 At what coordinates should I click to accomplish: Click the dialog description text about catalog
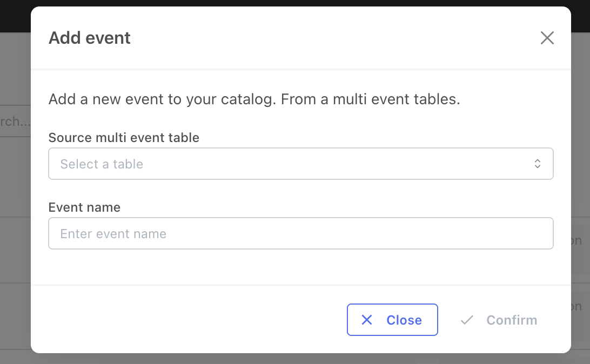coord(254,99)
